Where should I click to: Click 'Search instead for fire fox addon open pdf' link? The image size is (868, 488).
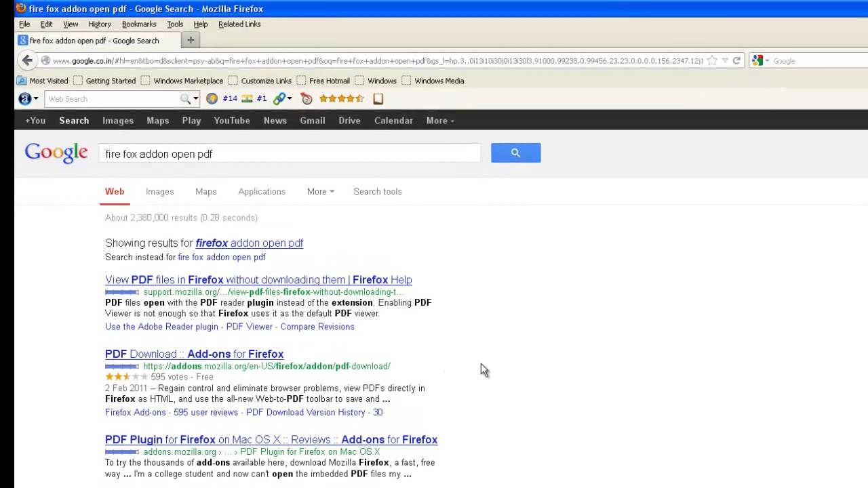pos(222,258)
